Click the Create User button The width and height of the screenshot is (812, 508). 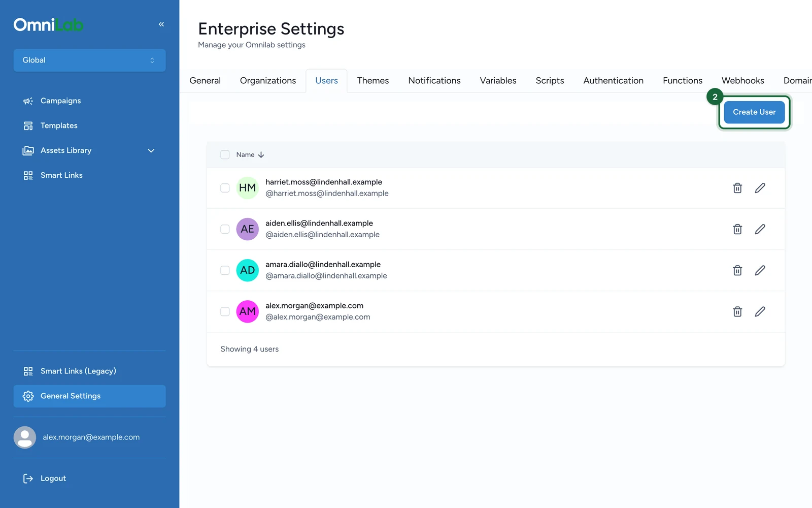point(754,112)
